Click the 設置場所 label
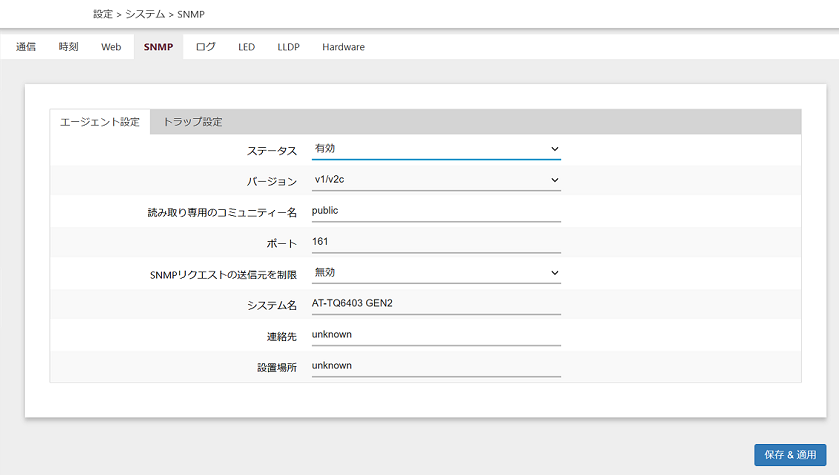This screenshot has height=475, width=839. [277, 367]
